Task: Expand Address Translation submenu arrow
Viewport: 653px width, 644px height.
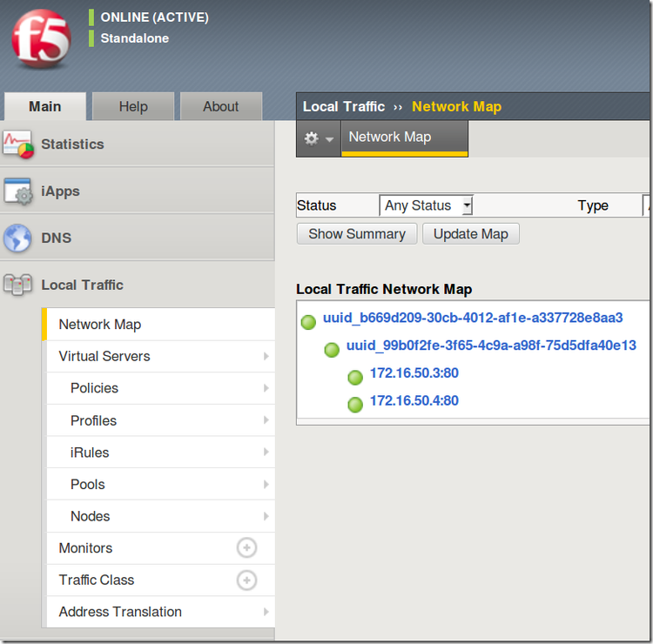Action: pyautogui.click(x=266, y=612)
